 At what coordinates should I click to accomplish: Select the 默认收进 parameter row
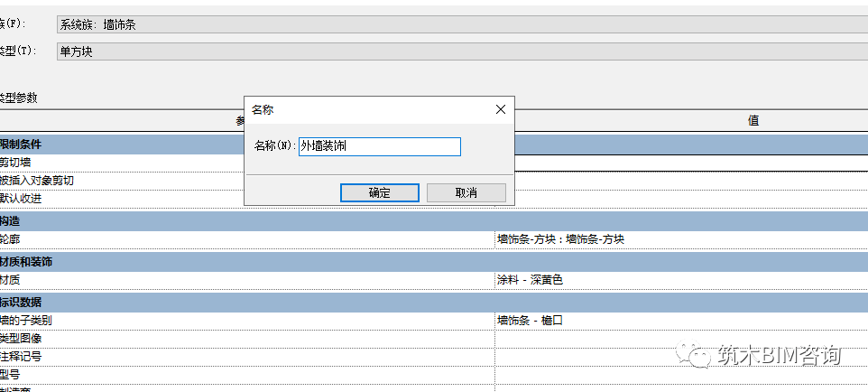[x=22, y=198]
